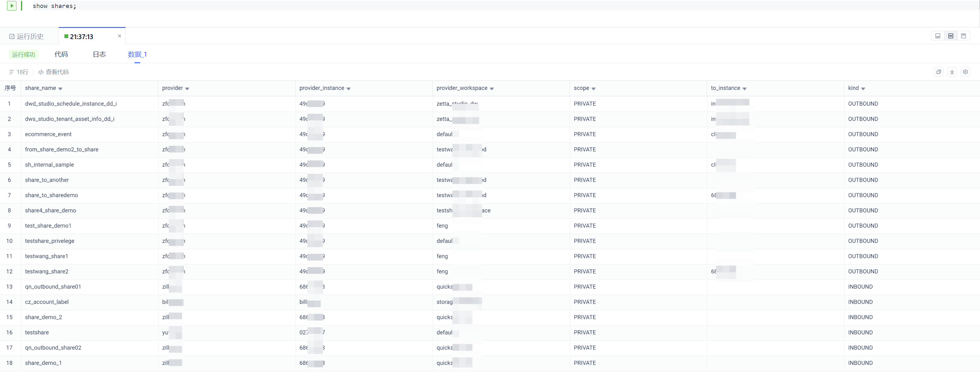Maximize results panel with top layout icon

pyautogui.click(x=964, y=36)
